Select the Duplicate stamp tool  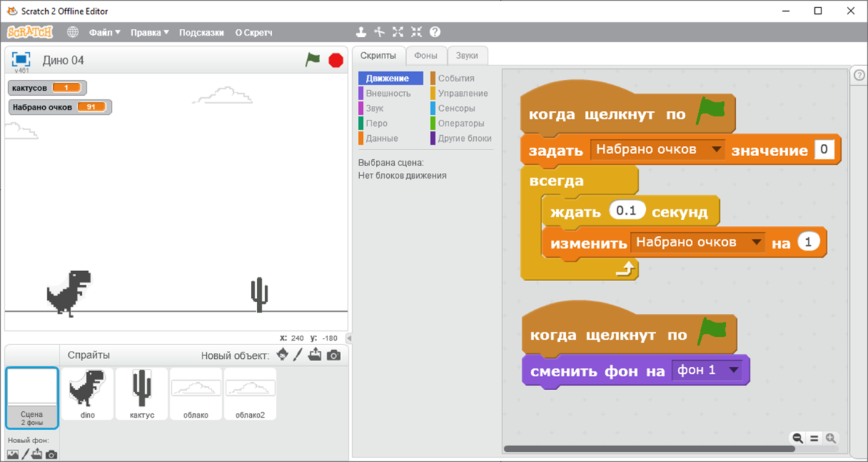coord(361,32)
